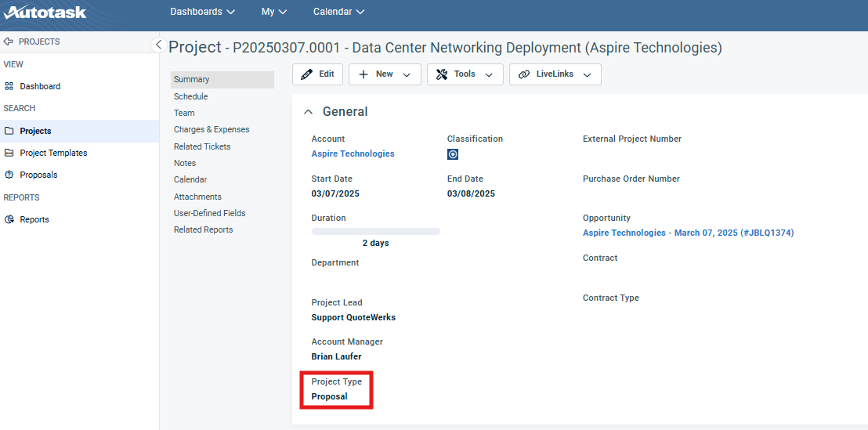
Task: Open the Aspire Technologies account link
Action: (x=353, y=154)
